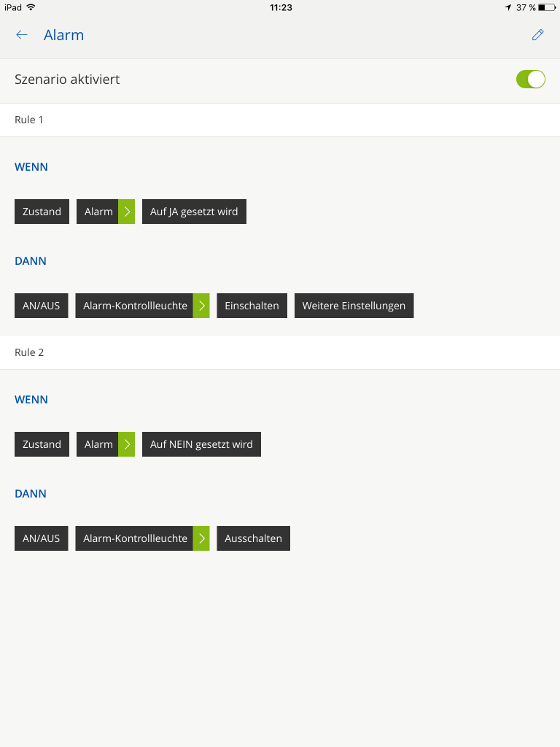This screenshot has width=560, height=747.
Task: Expand the Alarm chevron in Rule 1
Action: (x=127, y=212)
